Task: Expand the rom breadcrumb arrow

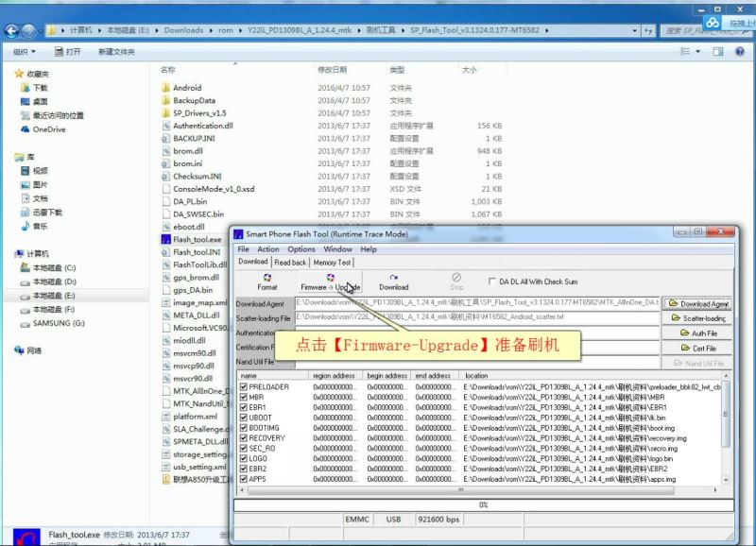Action: pyautogui.click(x=240, y=30)
